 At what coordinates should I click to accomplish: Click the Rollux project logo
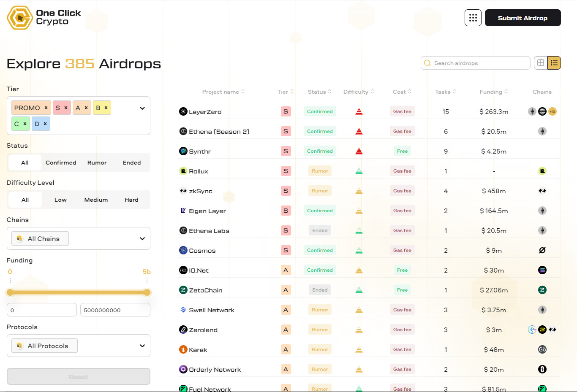[183, 171]
